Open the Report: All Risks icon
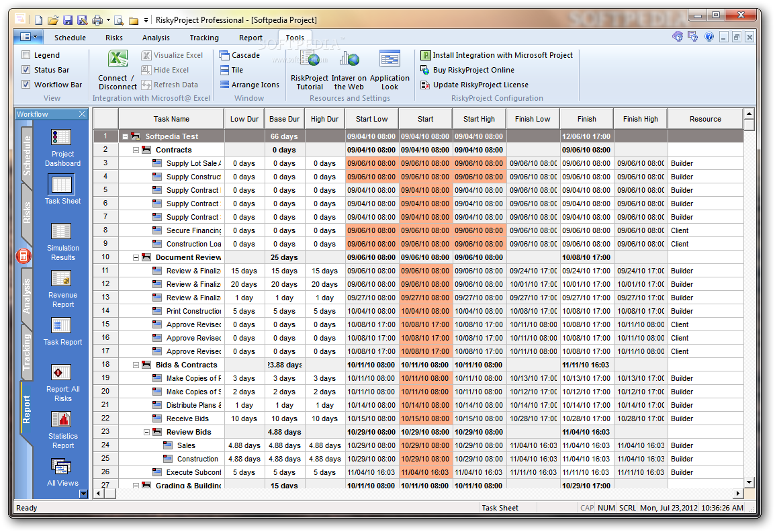 [62, 372]
